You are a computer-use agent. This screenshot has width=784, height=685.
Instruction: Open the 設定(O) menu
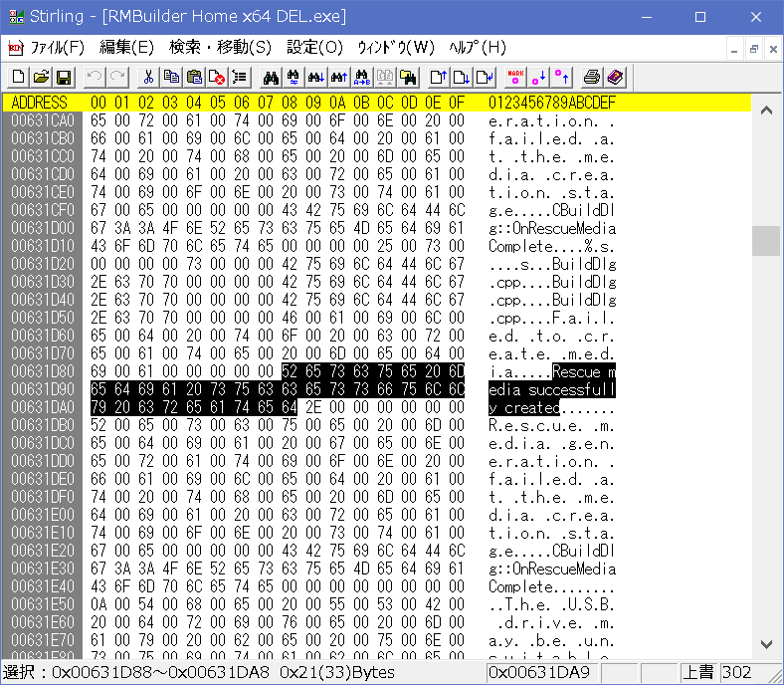[x=315, y=48]
